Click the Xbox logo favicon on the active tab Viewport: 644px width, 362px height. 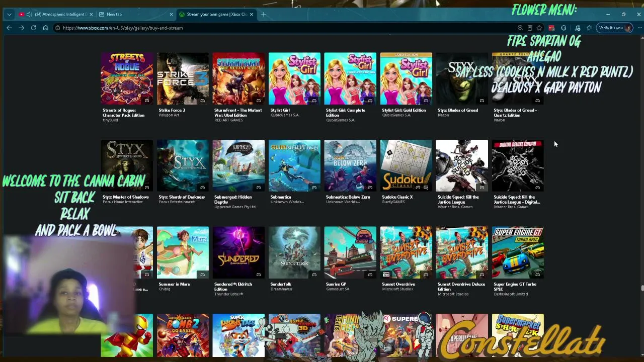(182, 14)
